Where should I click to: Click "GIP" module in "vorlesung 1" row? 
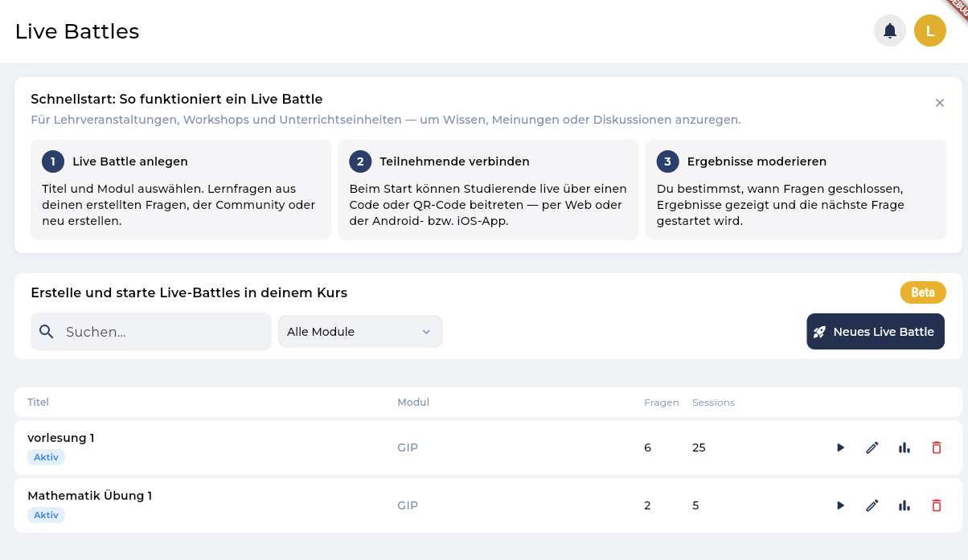coord(408,448)
